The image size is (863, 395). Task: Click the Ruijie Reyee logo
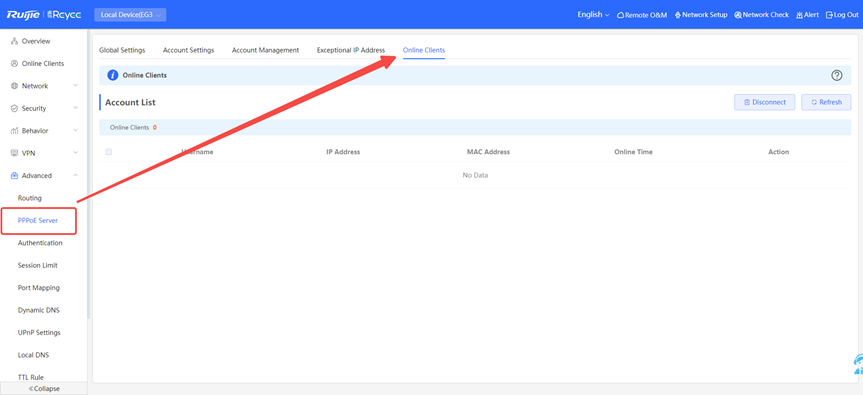43,15
